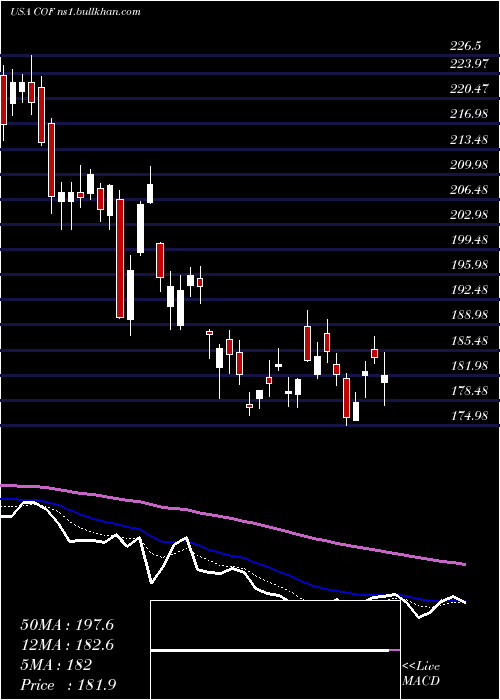Click the '5MA : 182' readout
The height and width of the screenshot is (700, 500).
click(56, 665)
